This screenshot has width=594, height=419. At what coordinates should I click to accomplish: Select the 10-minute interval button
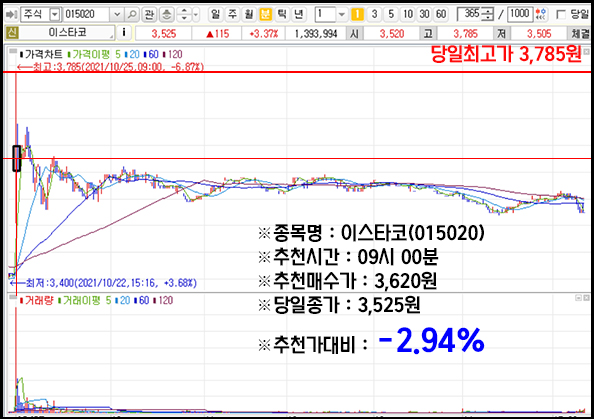(408, 14)
